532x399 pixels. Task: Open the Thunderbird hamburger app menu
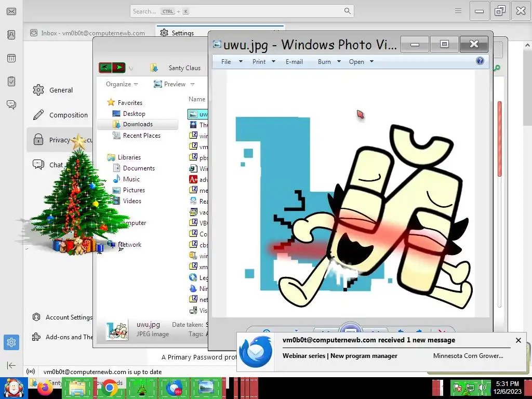point(458,11)
